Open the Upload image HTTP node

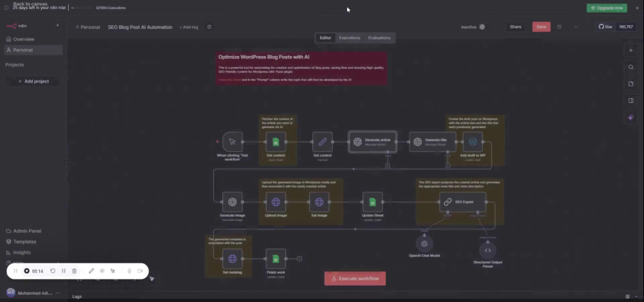tap(276, 202)
